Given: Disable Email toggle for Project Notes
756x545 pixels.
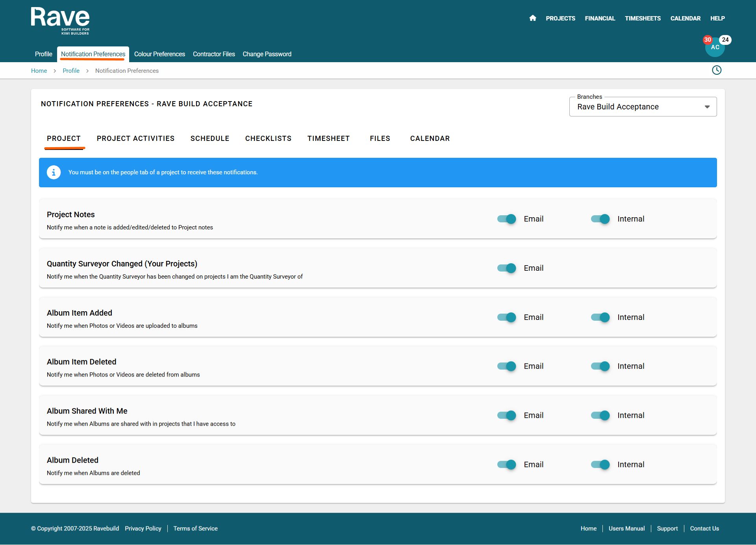Looking at the screenshot, I should pos(506,219).
